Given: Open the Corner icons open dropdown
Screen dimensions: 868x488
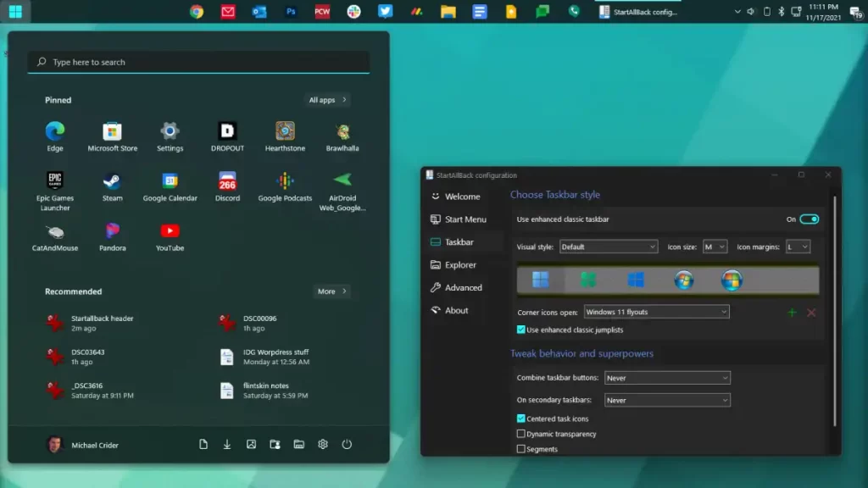Looking at the screenshot, I should point(655,312).
